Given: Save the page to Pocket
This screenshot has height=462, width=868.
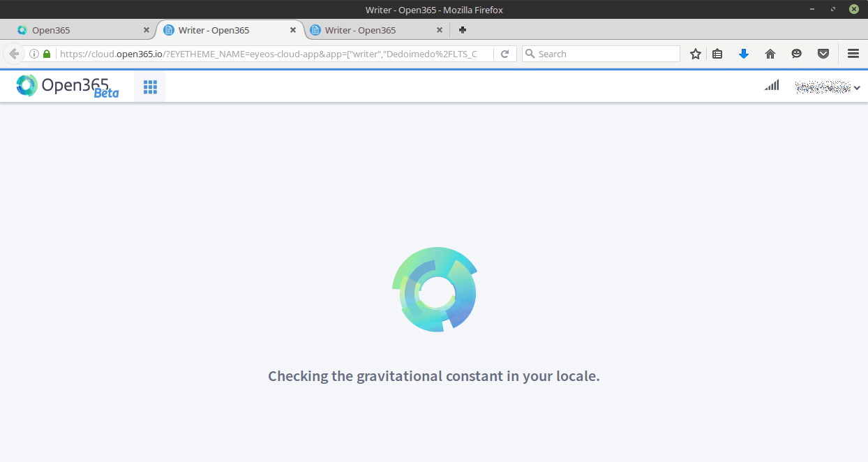Looking at the screenshot, I should pos(823,54).
